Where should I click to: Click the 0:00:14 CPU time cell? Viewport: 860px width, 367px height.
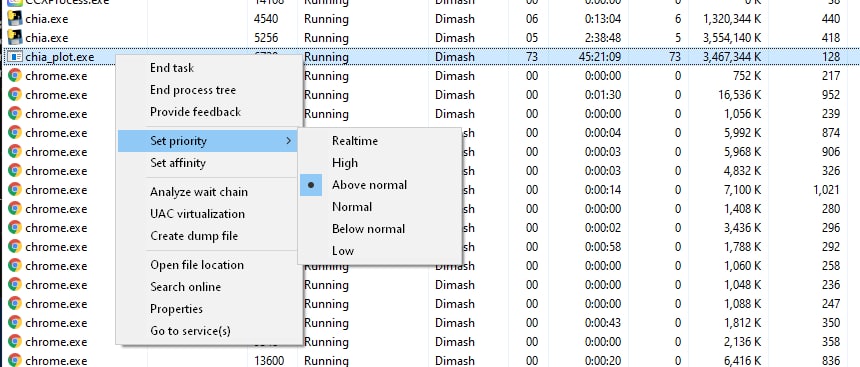tap(603, 190)
